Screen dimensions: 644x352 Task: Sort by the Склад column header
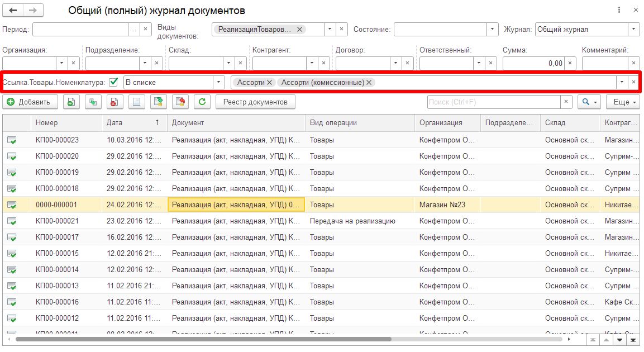point(570,123)
